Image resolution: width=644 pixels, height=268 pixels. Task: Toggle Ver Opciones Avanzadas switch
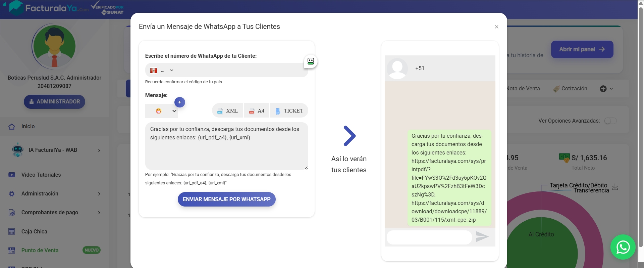610,121
